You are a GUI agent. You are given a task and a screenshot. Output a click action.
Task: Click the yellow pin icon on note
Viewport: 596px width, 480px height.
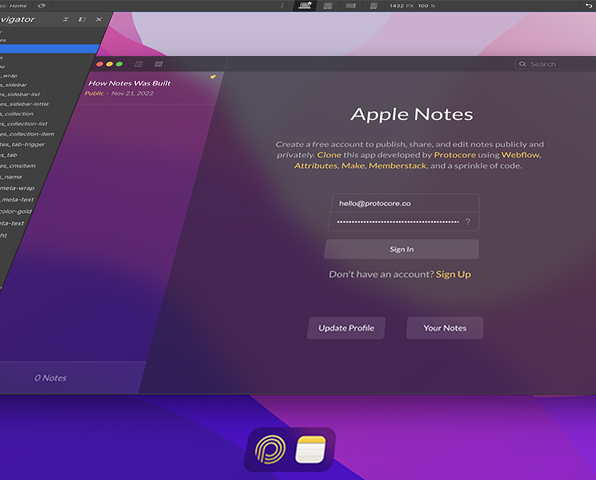pyautogui.click(x=213, y=77)
